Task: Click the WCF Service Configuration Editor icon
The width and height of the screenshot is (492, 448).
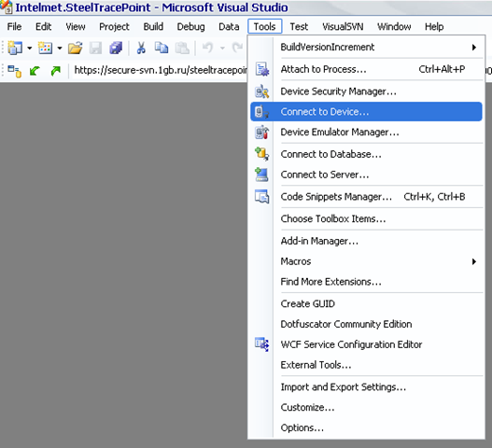Action: point(262,344)
